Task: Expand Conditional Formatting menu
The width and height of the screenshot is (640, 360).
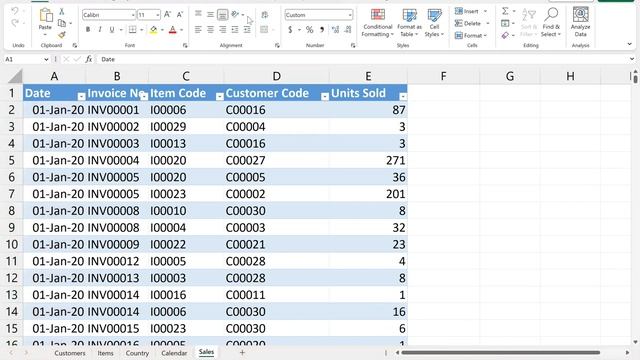Action: point(378,22)
